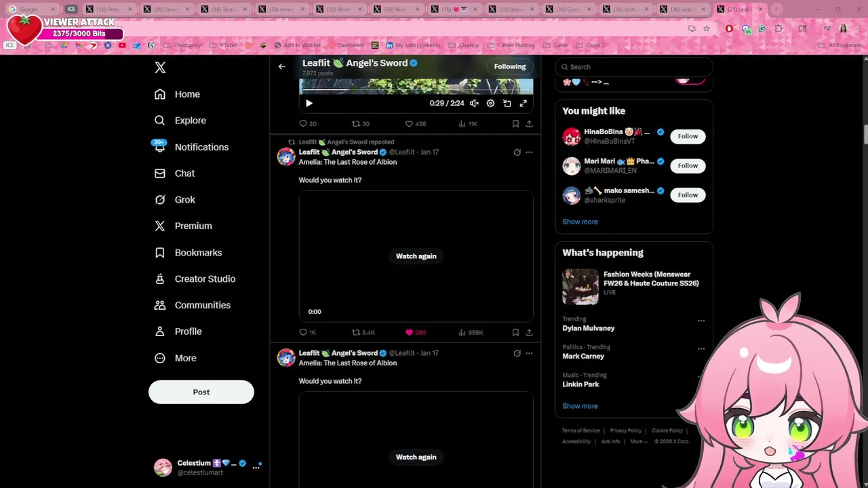Viewport: 868px width, 488px height.
Task: Open the Dylan Mulvaney trend
Action: pos(589,328)
